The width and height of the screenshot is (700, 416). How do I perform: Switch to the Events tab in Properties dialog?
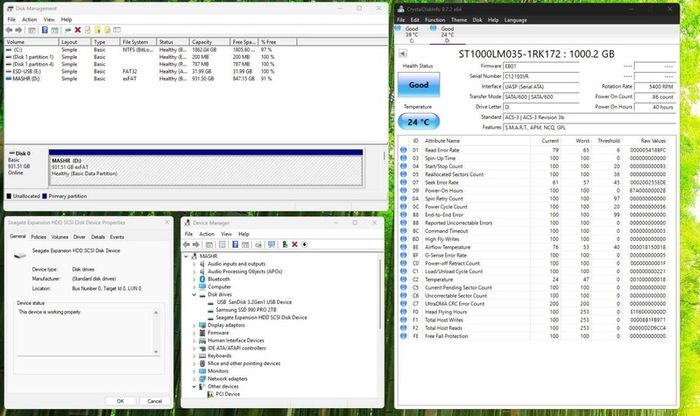117,237
